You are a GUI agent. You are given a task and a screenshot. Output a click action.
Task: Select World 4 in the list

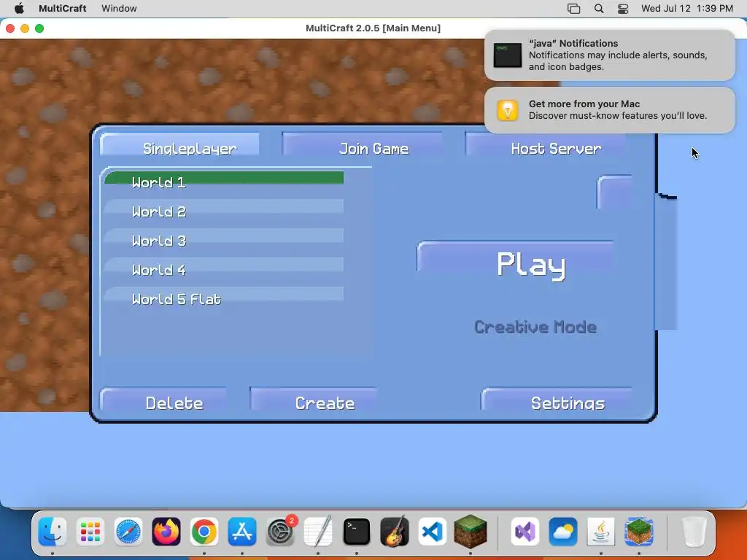pos(223,268)
